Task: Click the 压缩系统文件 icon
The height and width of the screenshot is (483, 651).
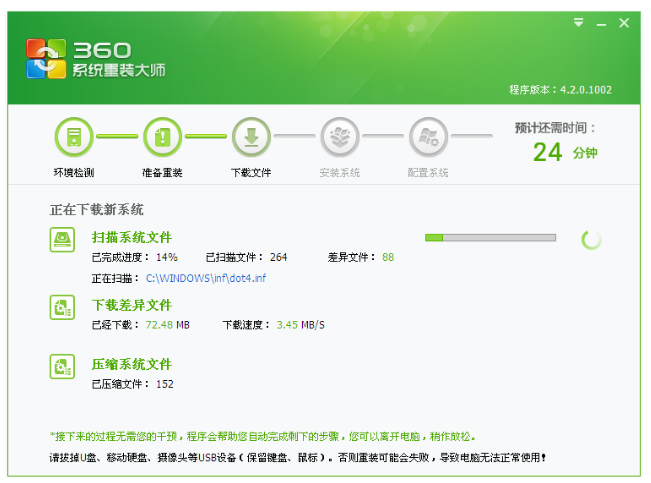Action: point(63,366)
